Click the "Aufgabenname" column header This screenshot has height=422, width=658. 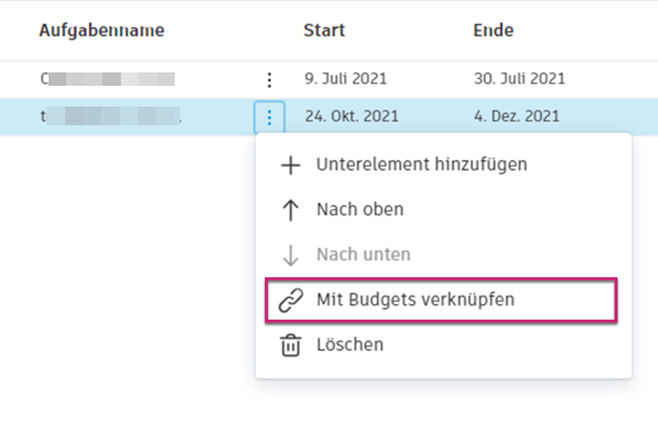(102, 31)
